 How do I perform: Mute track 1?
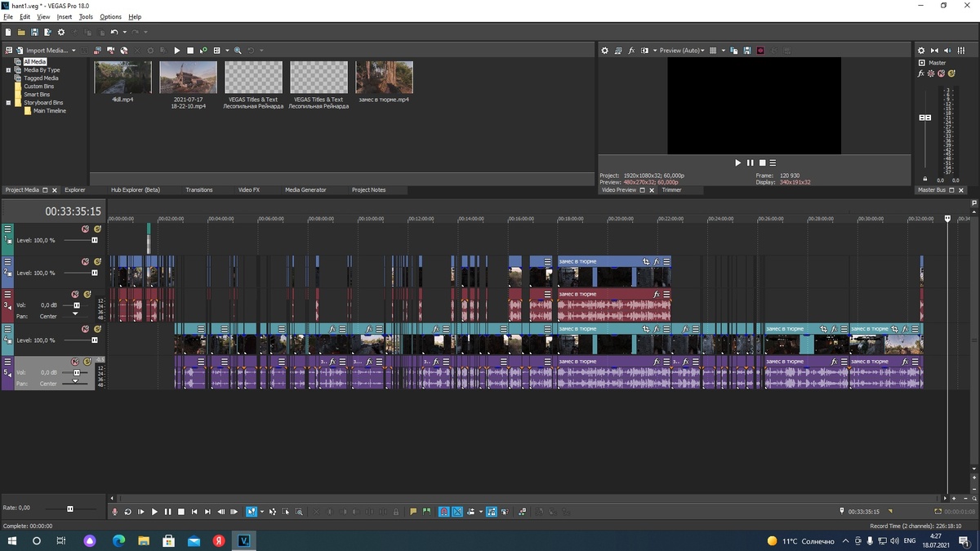click(x=85, y=229)
